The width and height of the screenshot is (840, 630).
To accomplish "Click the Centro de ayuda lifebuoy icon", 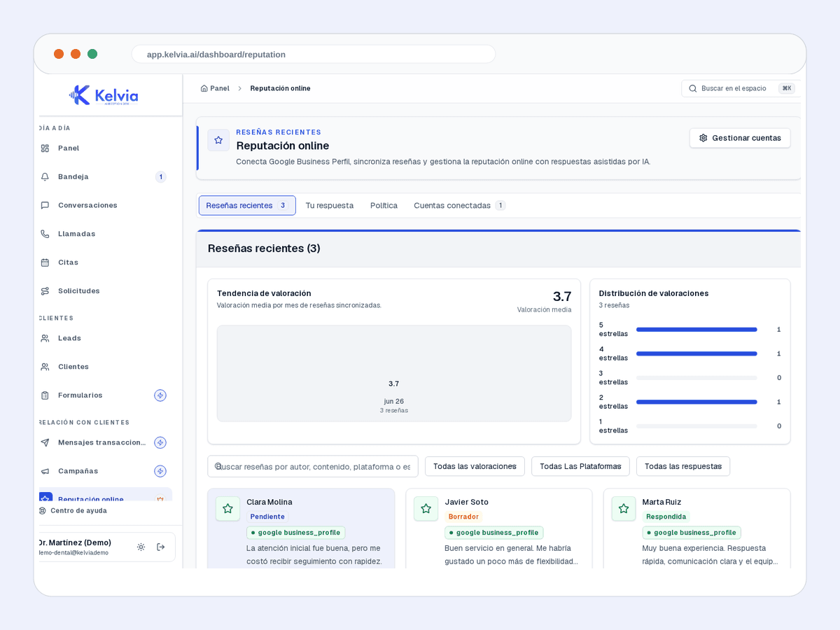I will 43,510.
